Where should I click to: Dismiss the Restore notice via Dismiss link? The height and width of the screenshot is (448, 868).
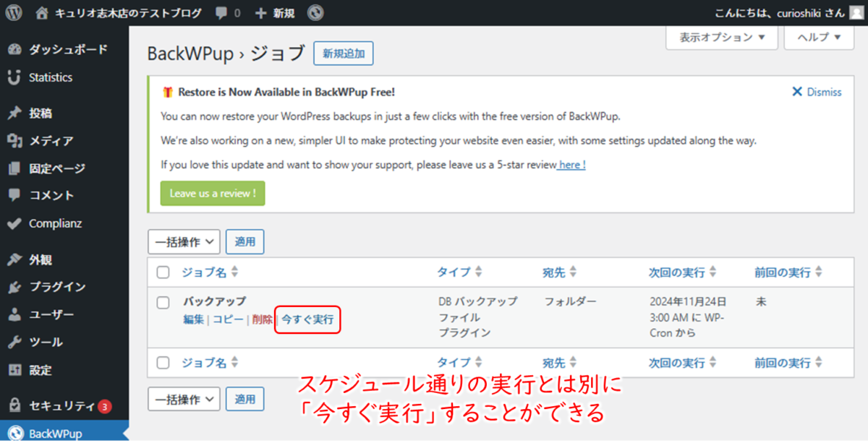pos(825,92)
